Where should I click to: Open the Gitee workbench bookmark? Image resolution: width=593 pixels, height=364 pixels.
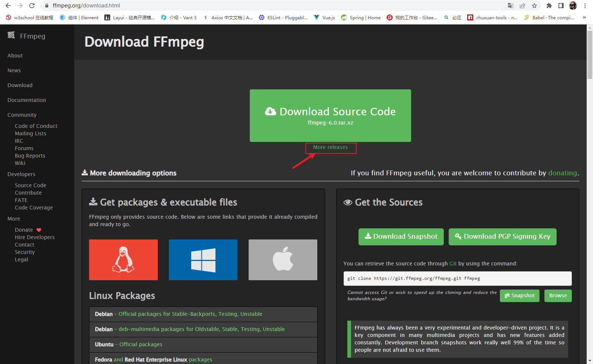point(412,17)
